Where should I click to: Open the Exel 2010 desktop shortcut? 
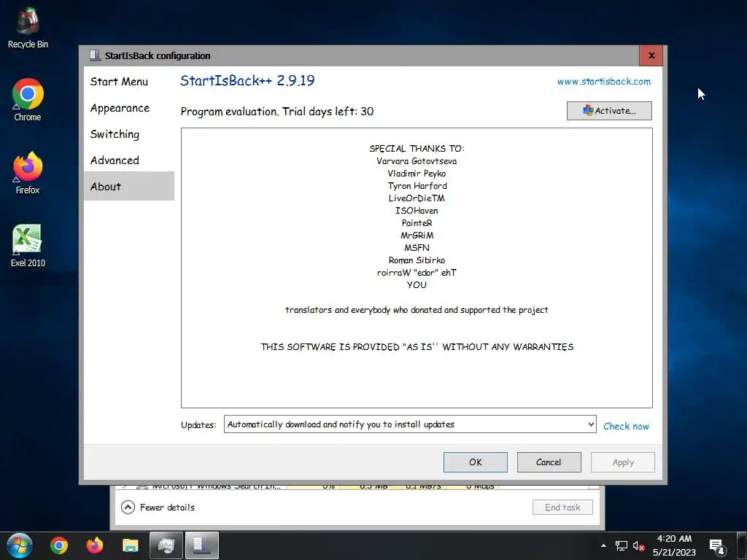point(28,246)
